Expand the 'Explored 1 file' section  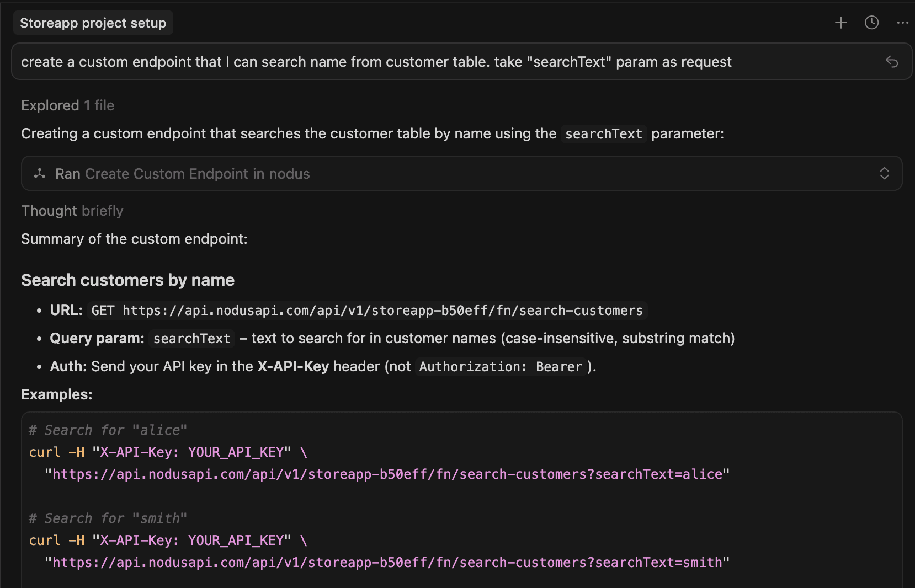pos(67,105)
